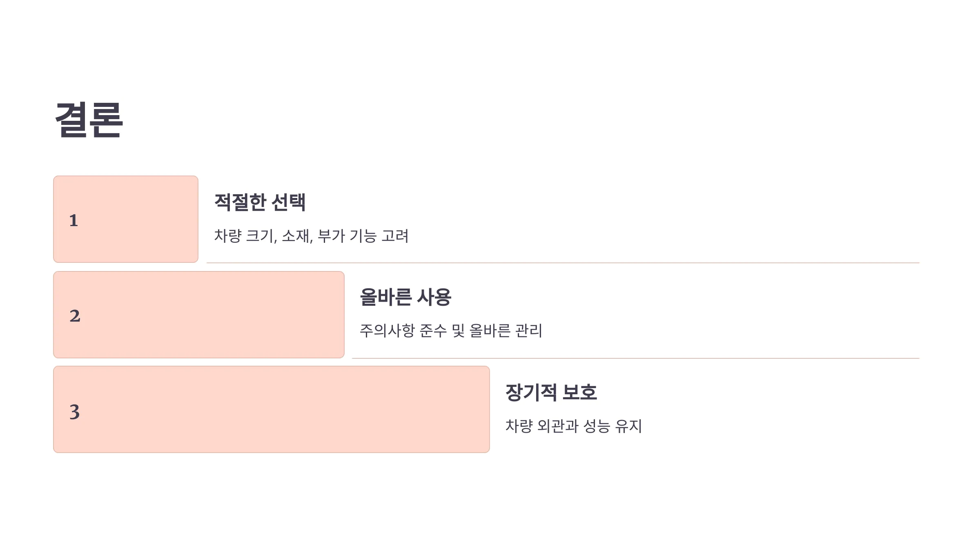Image resolution: width=980 pixels, height=551 pixels.
Task: Click the word 준수 in the second description
Action: tap(433, 331)
